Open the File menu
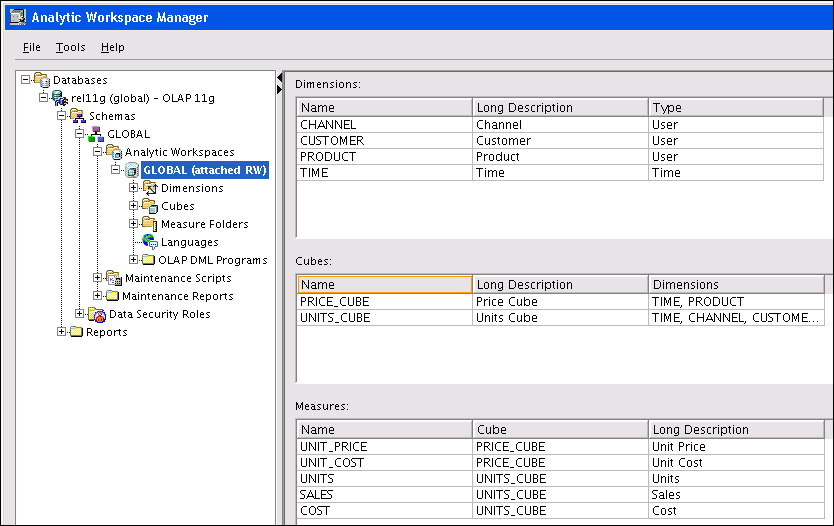Viewport: 834px width, 526px height. point(32,47)
